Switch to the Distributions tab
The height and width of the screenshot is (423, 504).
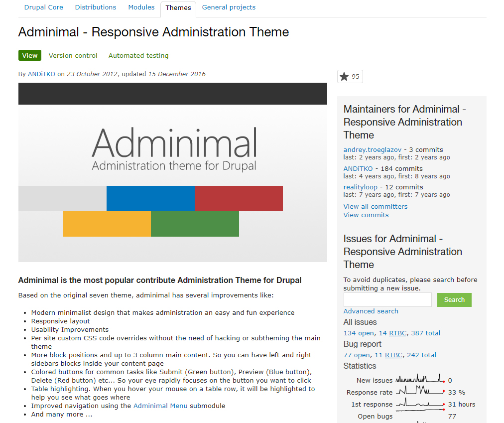click(x=95, y=7)
